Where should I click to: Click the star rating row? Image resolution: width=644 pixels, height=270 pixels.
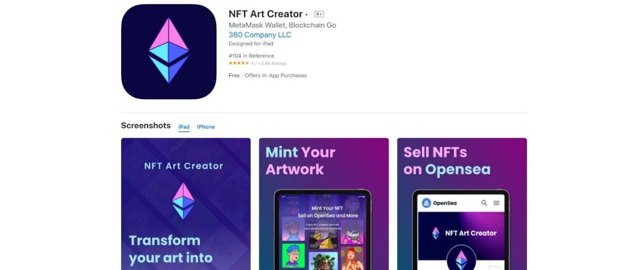click(257, 63)
